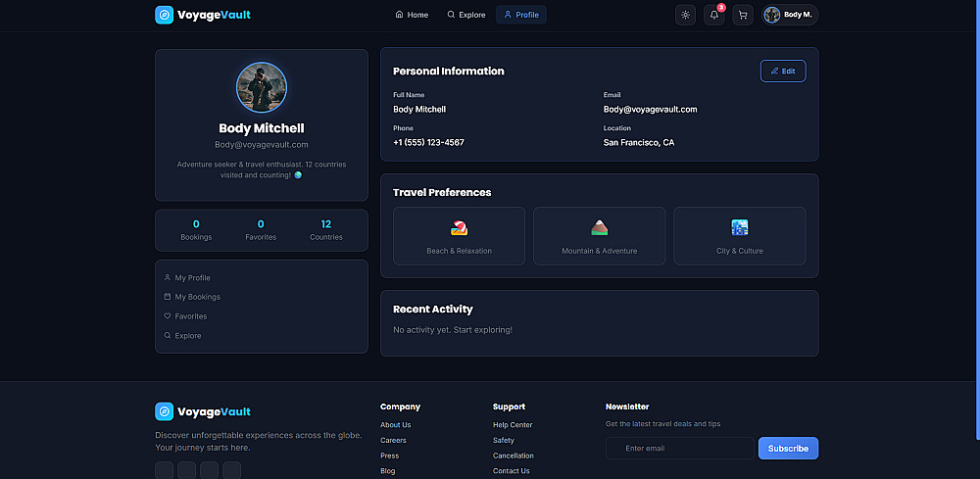This screenshot has width=980, height=479.
Task: Open the Safety footer link
Action: point(504,440)
